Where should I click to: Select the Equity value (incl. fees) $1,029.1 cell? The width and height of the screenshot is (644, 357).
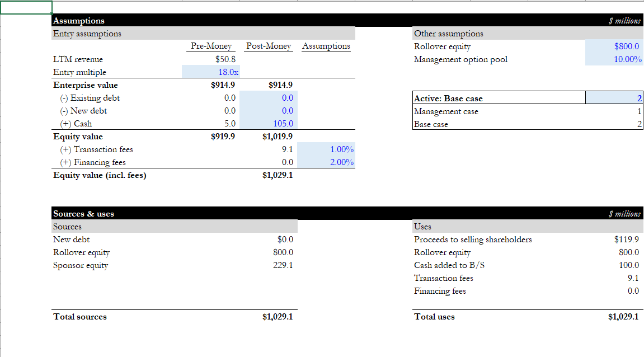268,175
